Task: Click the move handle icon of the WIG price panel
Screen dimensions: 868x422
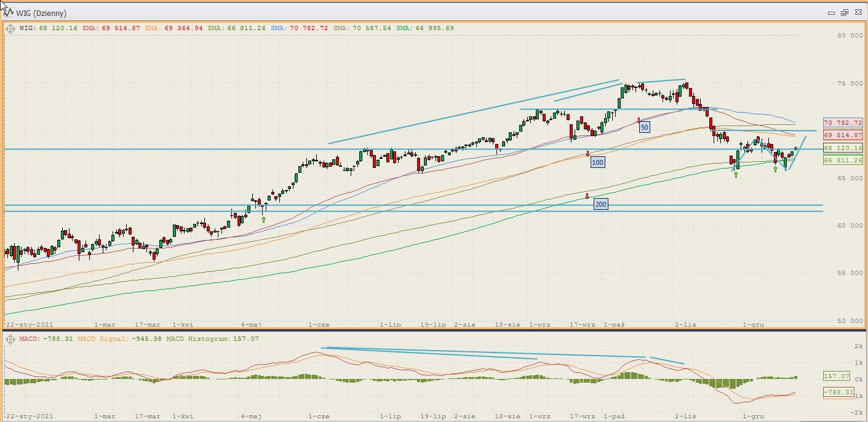Action: (10, 28)
